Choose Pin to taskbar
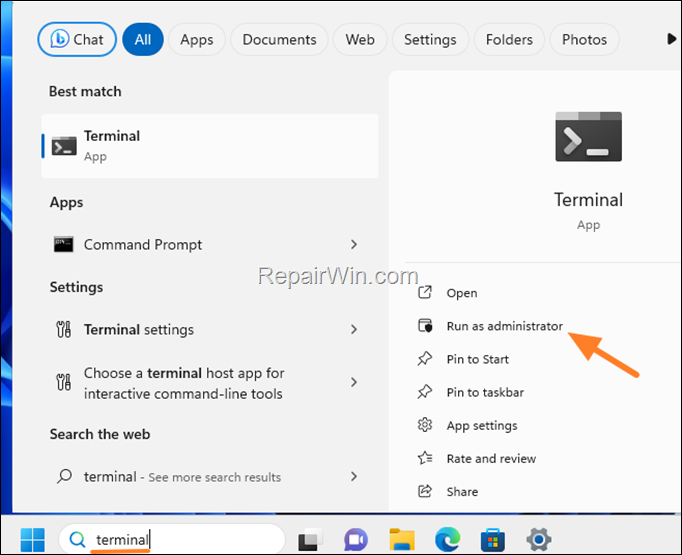Image resolution: width=682 pixels, height=555 pixels. 485,392
